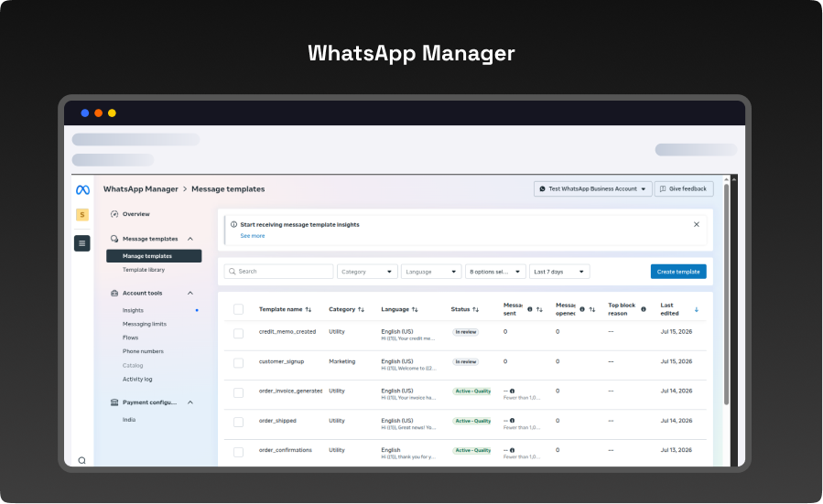Open Insights under Account tools
The width and height of the screenshot is (823, 504).
[133, 310]
